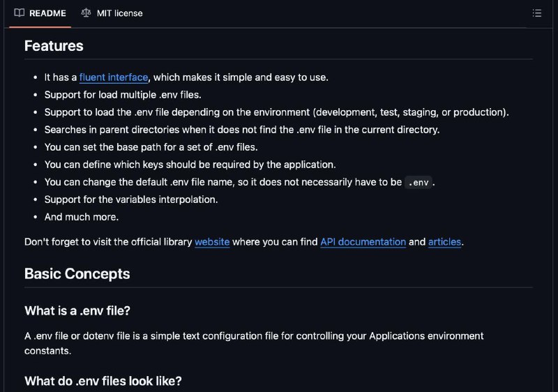558x392 pixels.
Task: Click the 'And much more.' bullet text
Action: (x=82, y=217)
